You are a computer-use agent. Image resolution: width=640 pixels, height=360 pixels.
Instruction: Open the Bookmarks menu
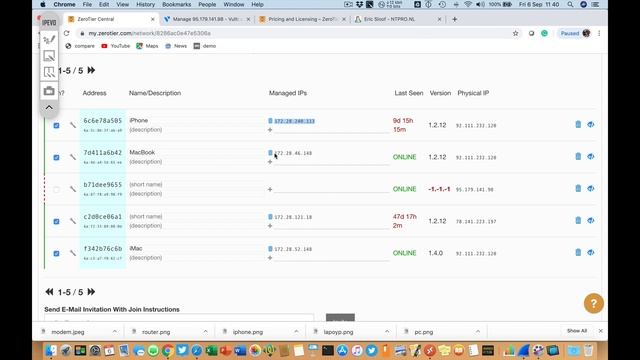[176, 4]
